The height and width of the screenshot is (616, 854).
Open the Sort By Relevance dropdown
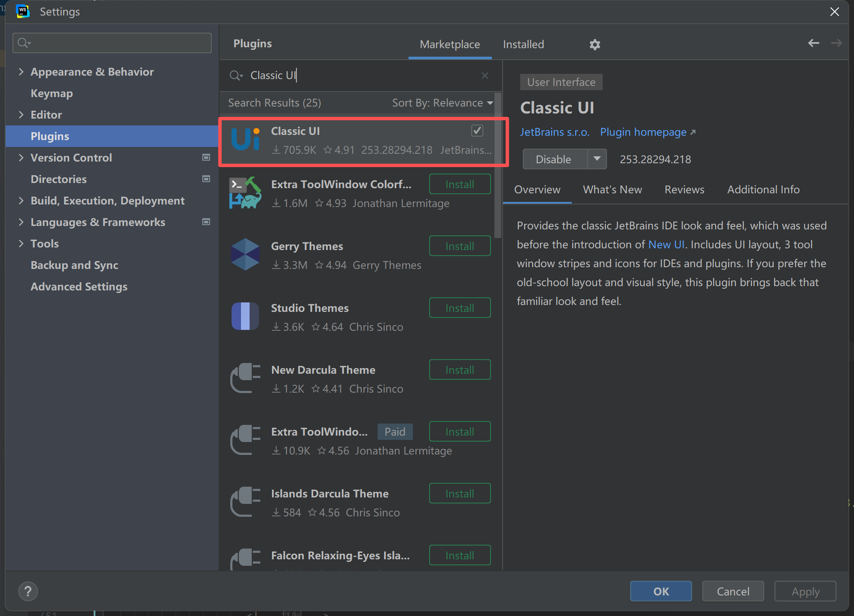coord(442,103)
